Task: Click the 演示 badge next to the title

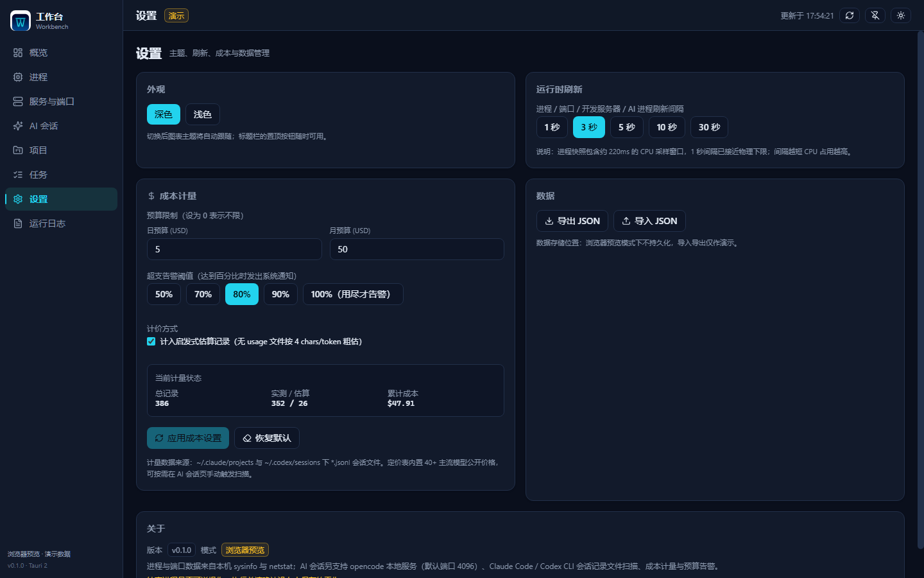Action: click(x=176, y=15)
